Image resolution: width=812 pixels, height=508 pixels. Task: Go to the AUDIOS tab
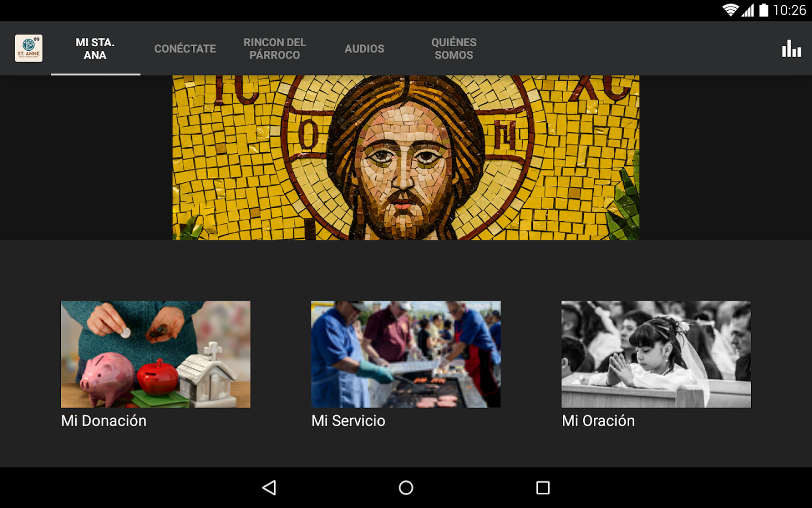point(364,49)
